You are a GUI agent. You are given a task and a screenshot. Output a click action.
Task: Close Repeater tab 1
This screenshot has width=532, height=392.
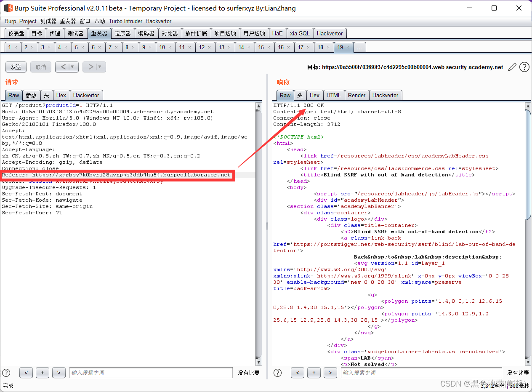(16, 48)
